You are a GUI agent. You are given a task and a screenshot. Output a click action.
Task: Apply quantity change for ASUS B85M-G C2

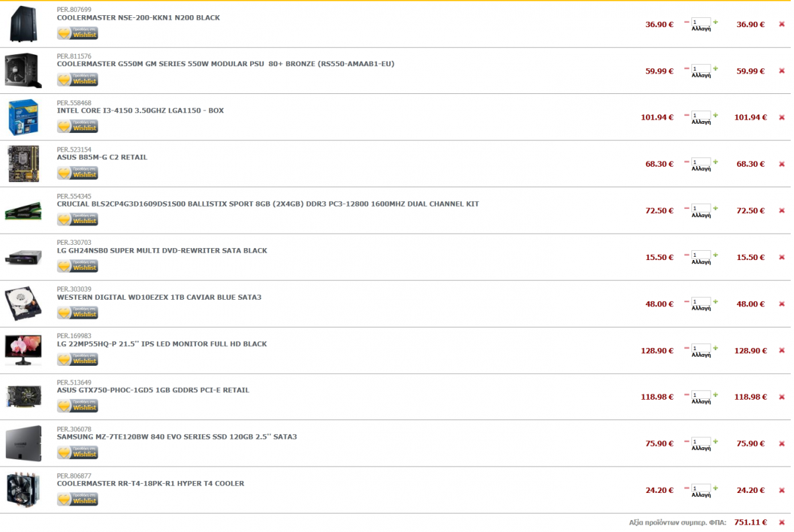click(701, 169)
